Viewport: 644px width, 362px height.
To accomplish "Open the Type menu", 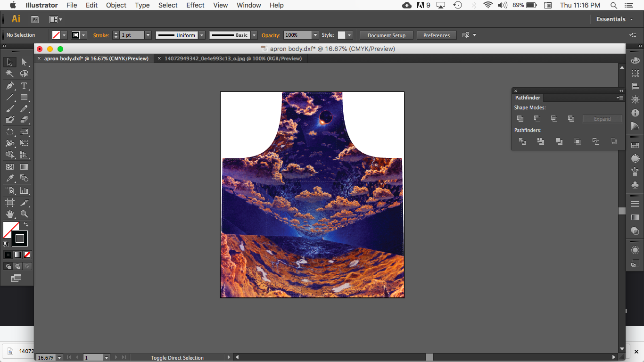I will coord(142,5).
